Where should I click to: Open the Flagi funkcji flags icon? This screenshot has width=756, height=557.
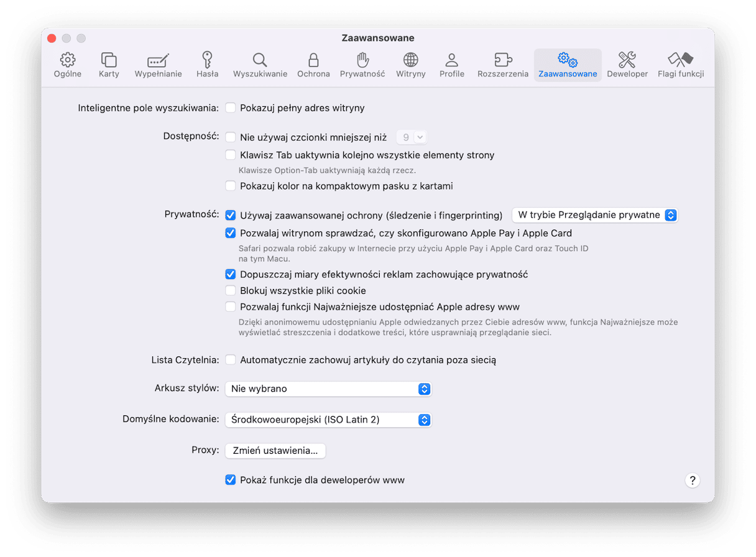(681, 60)
